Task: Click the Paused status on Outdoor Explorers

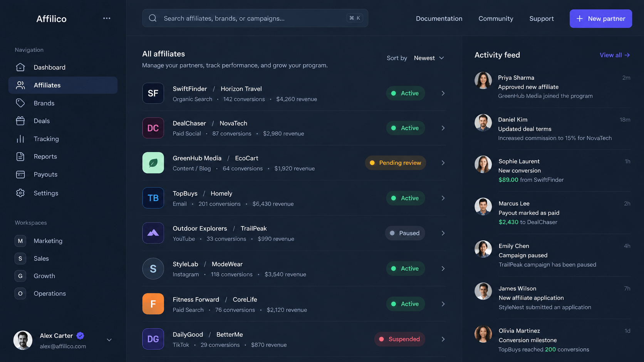Action: click(x=405, y=233)
